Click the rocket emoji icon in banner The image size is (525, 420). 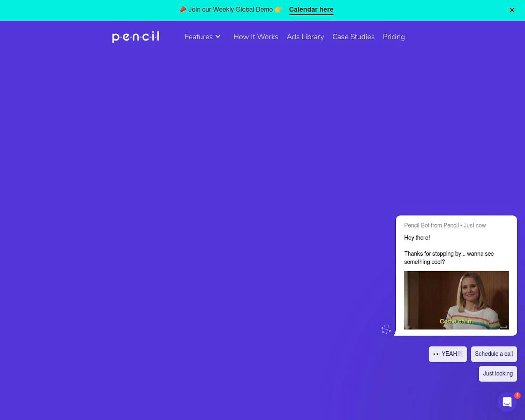[183, 9]
